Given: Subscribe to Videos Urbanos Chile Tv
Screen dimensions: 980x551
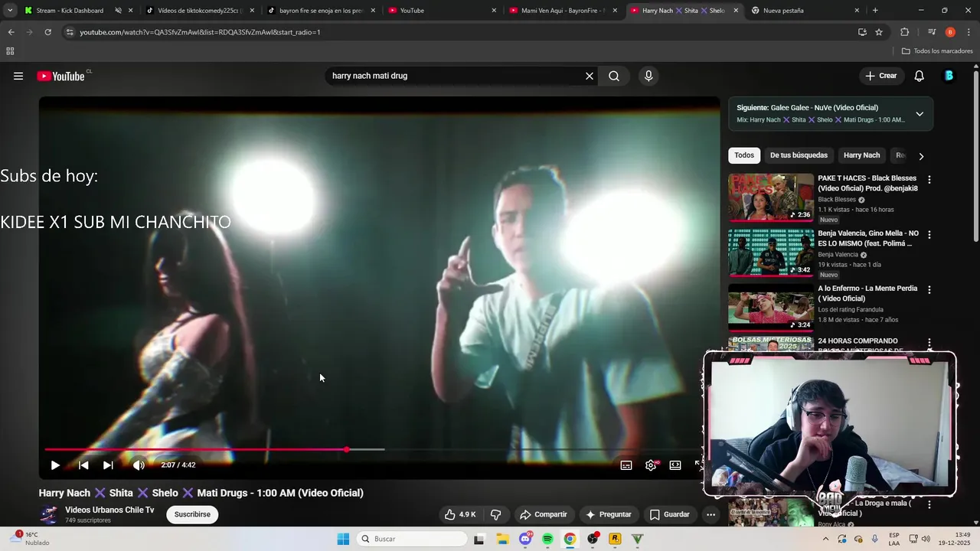Looking at the screenshot, I should tap(192, 514).
